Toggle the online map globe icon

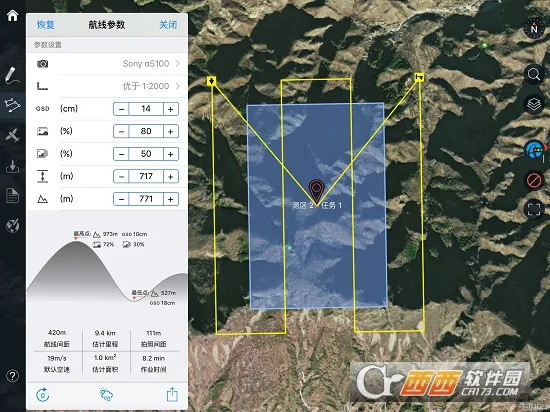click(534, 150)
